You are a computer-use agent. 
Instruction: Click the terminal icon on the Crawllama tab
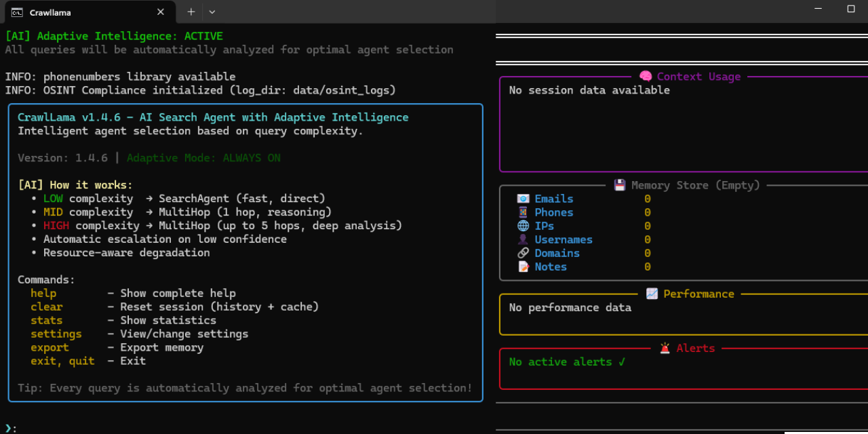click(x=17, y=13)
